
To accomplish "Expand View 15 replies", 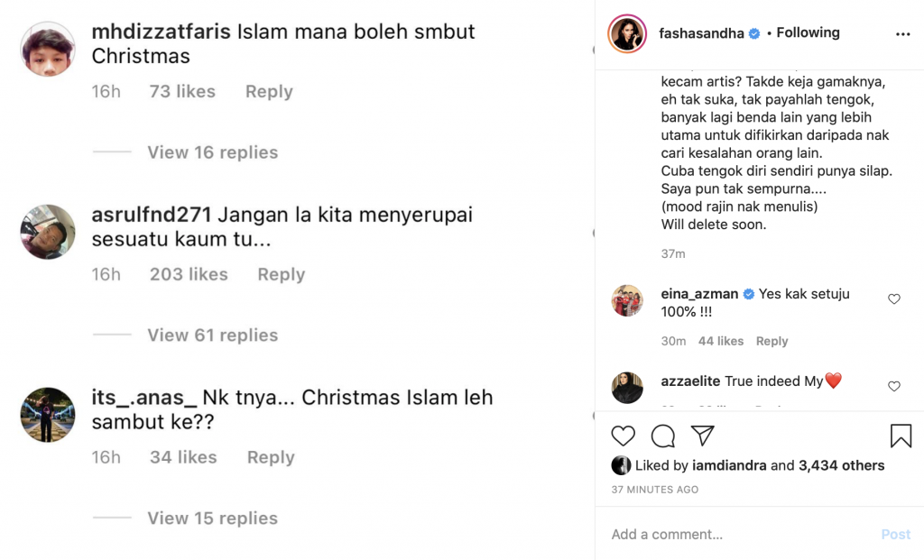I will point(213,519).
